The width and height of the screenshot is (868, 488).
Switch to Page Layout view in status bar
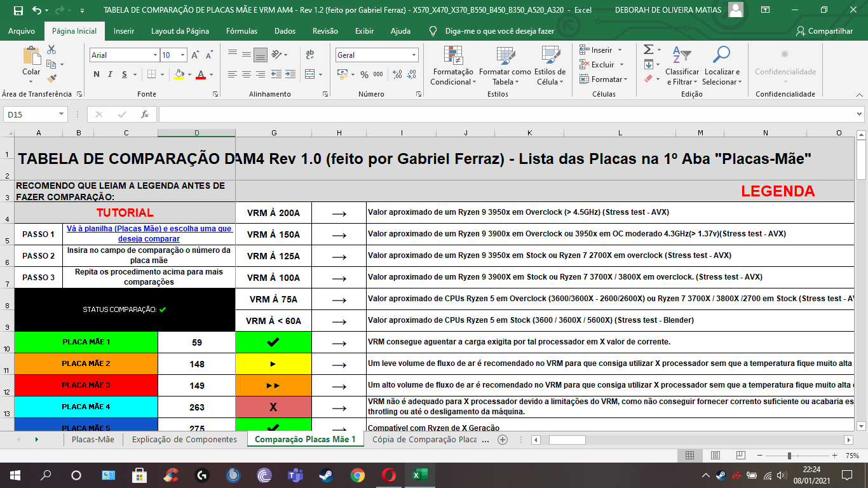715,456
